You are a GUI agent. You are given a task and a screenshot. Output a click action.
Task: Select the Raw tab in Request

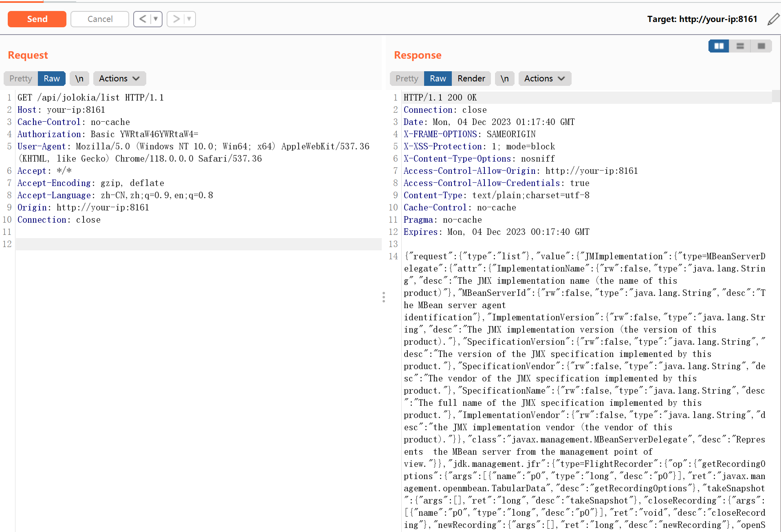pyautogui.click(x=52, y=79)
